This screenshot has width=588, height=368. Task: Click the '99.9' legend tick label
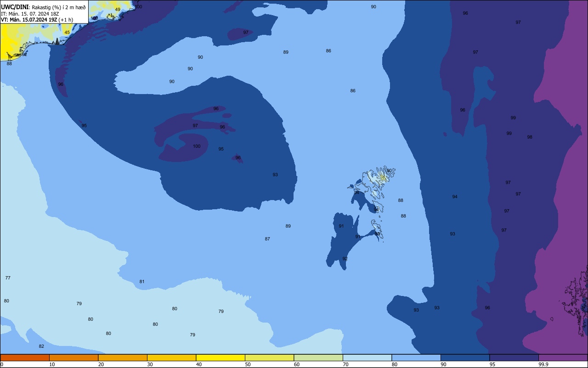point(543,364)
